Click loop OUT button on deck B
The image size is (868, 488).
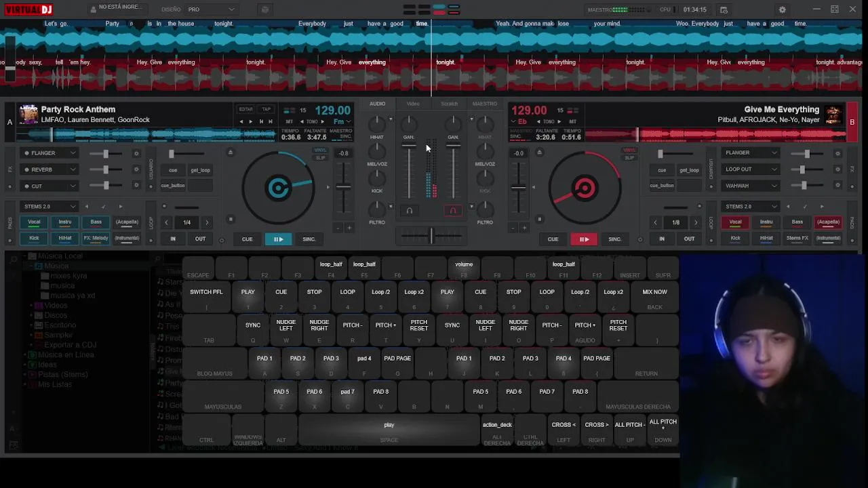(689, 239)
